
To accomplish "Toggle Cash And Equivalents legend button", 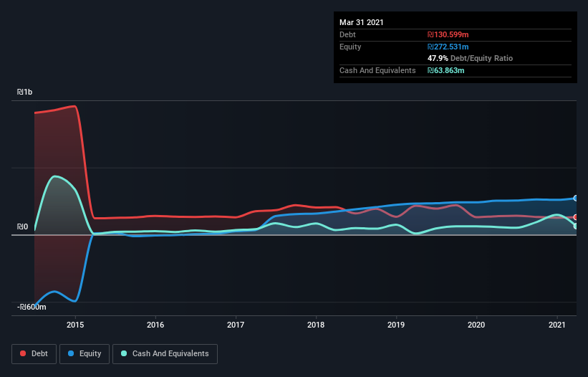I will (x=165, y=354).
